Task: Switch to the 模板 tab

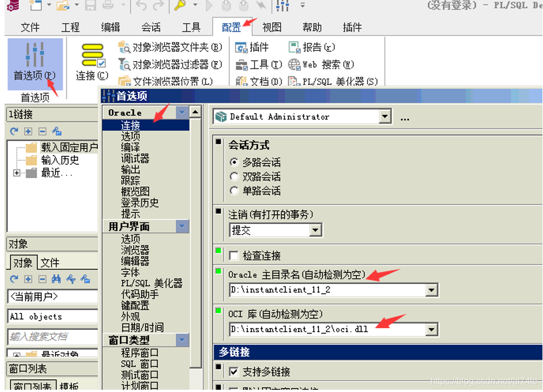Action: [69, 386]
